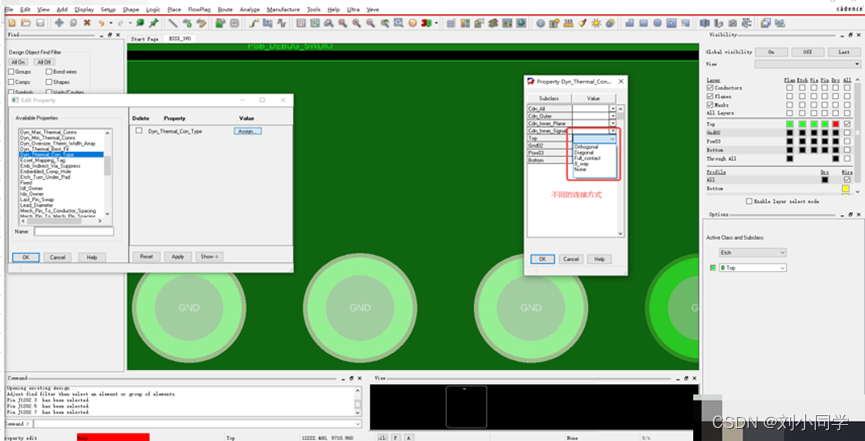Open the Color palette toolbar icon
Image resolution: width=865 pixels, height=441 pixels.
click(x=465, y=23)
